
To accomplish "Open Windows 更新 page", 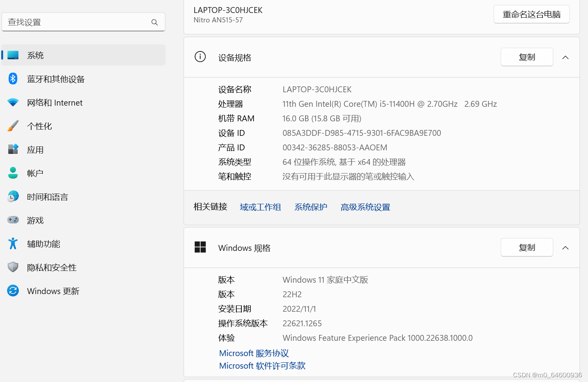I will (84, 291).
